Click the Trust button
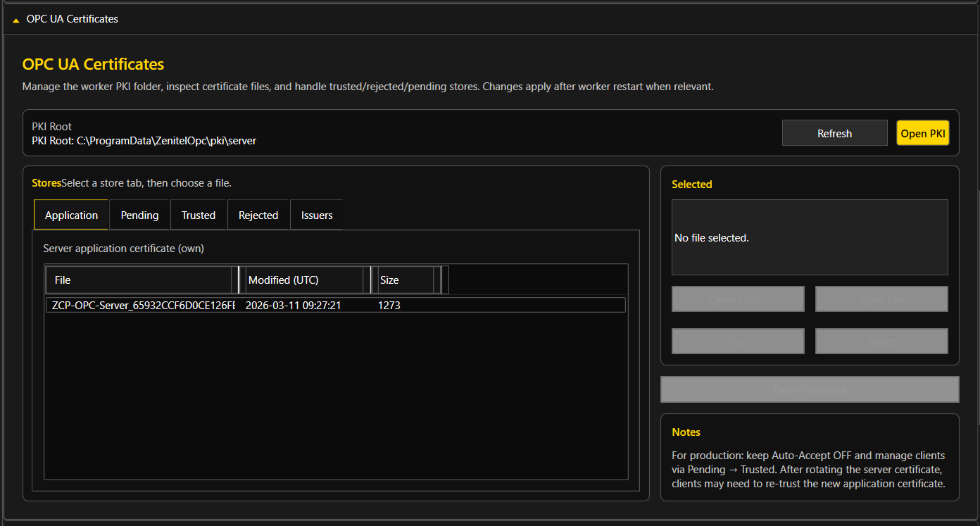 738,342
